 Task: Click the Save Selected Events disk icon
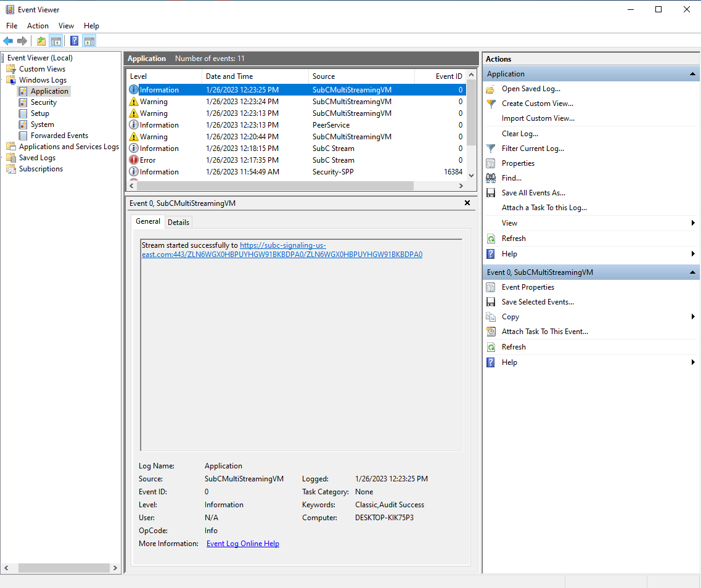[x=491, y=302]
